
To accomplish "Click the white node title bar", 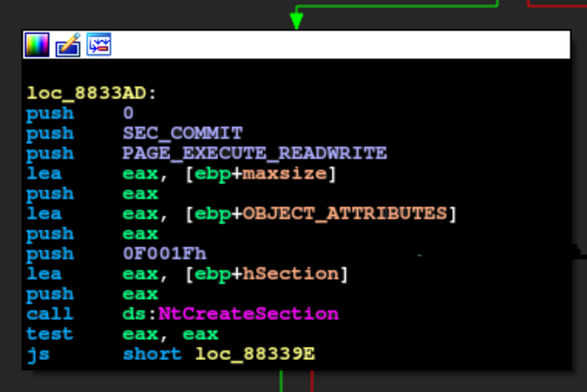I will click(x=297, y=45).
